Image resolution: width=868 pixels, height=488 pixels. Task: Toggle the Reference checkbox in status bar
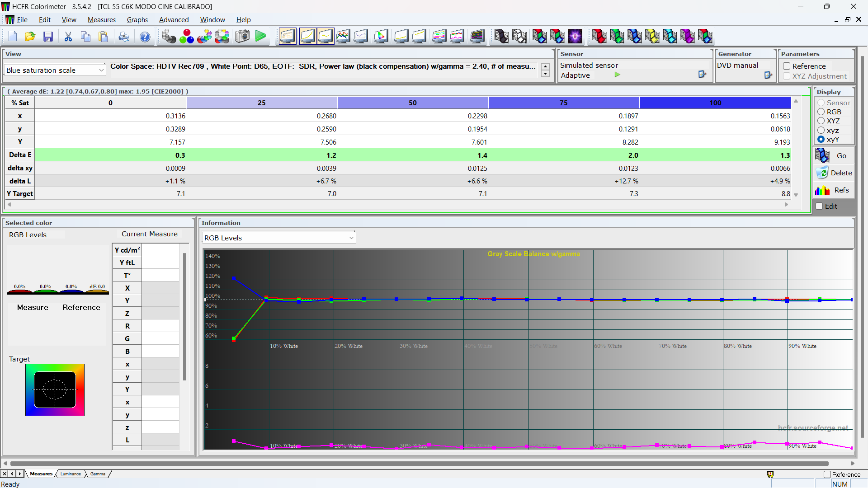827,474
